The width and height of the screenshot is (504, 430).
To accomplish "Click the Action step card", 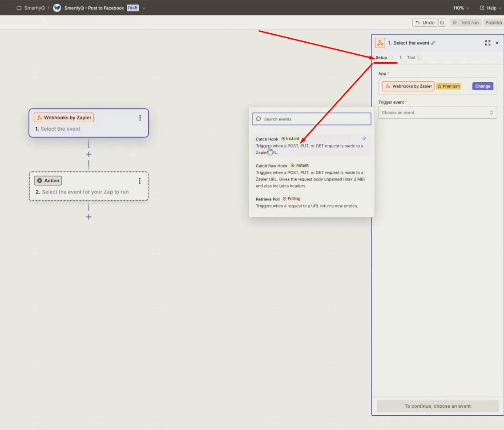I will point(89,186).
